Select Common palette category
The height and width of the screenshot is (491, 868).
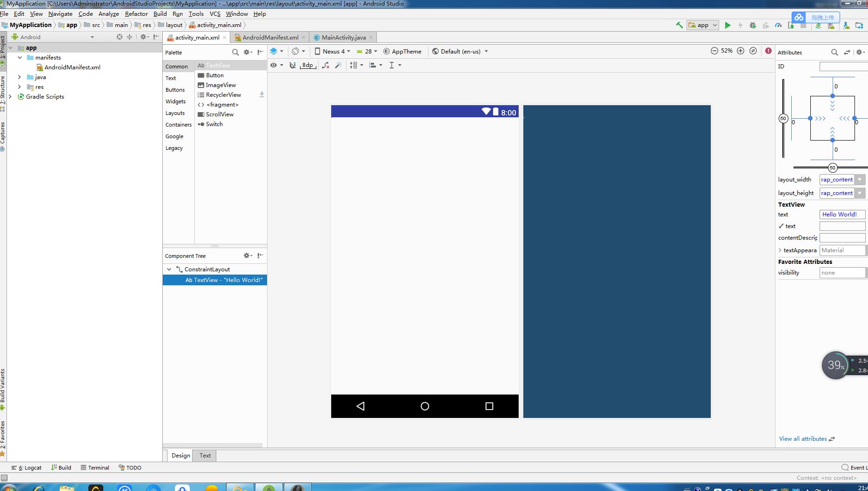click(x=177, y=67)
